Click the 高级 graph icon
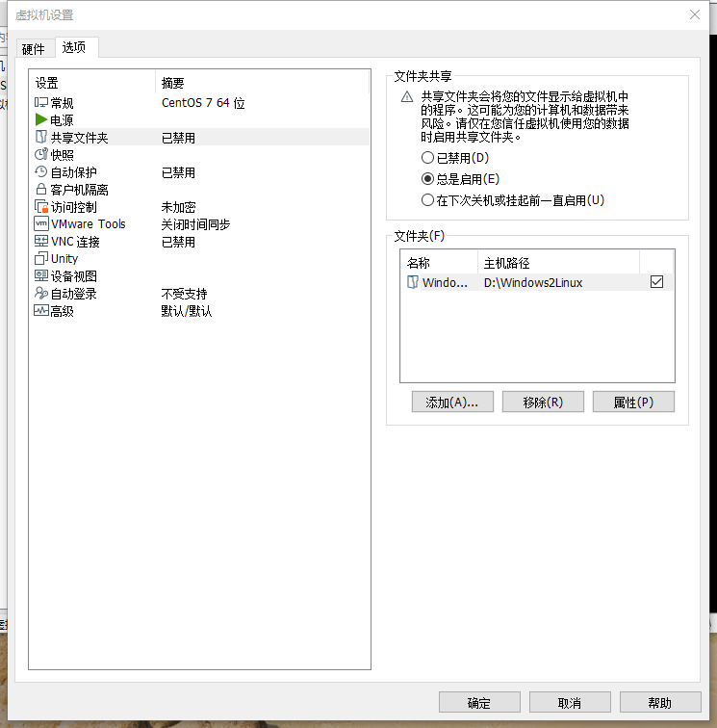This screenshot has width=717, height=728. coord(41,311)
